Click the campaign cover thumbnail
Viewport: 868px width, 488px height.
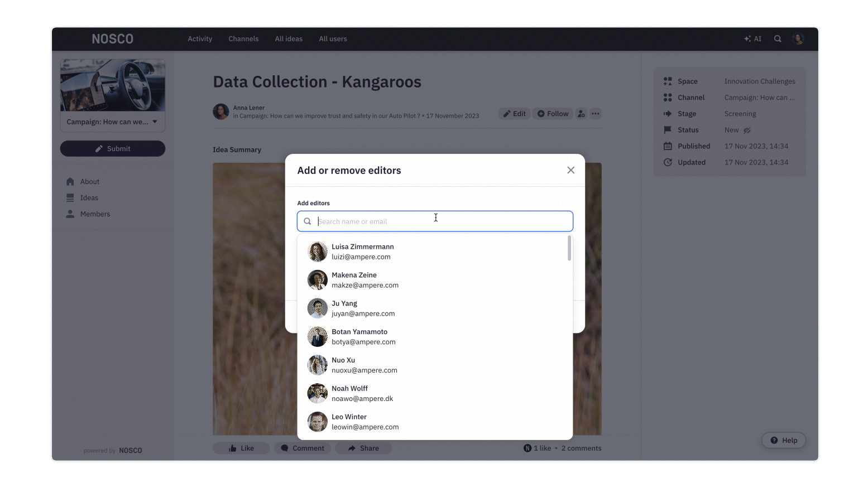(113, 85)
